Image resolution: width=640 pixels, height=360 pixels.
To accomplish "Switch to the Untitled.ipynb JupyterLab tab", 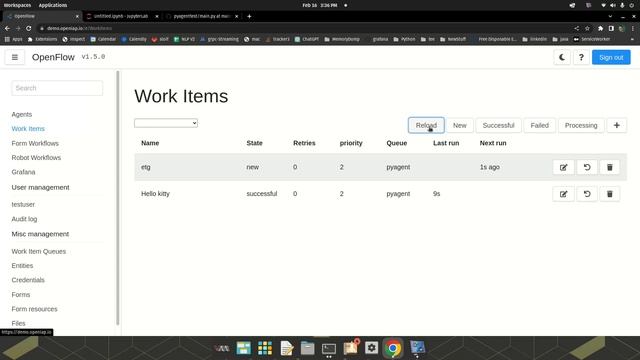I will pos(121,16).
